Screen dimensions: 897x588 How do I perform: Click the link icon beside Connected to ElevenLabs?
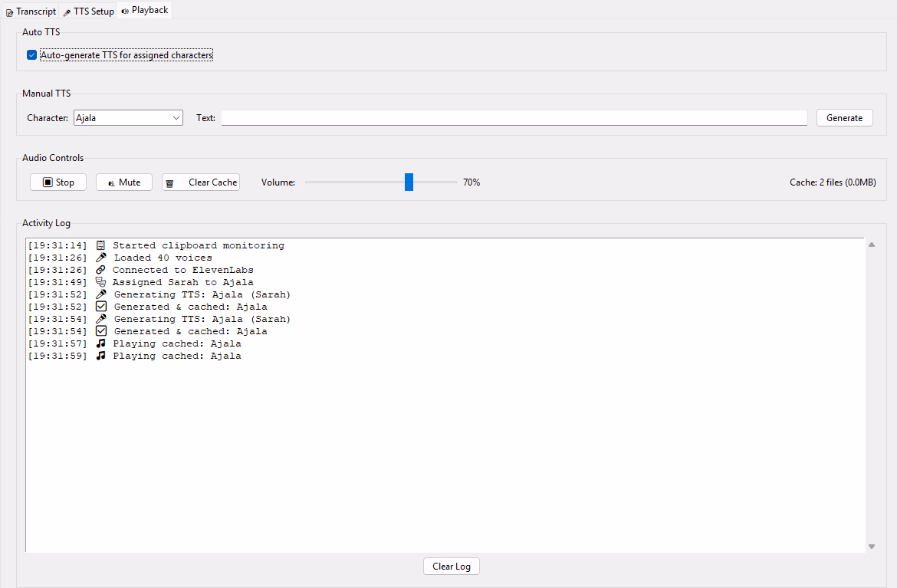point(100,270)
